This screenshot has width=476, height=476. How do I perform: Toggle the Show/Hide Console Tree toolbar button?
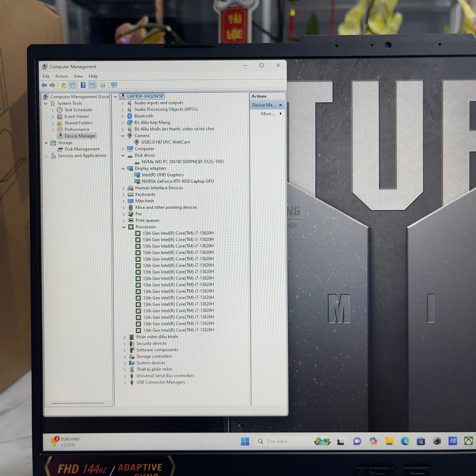pyautogui.click(x=73, y=86)
